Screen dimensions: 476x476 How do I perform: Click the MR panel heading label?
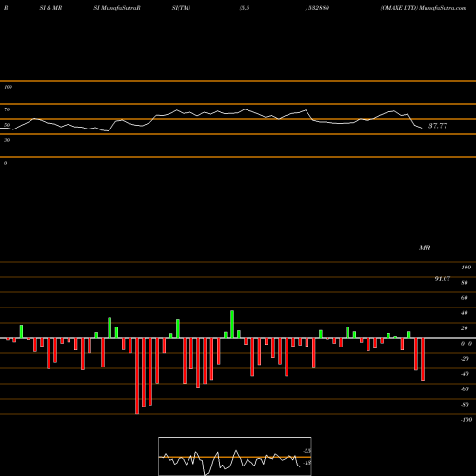[425, 248]
